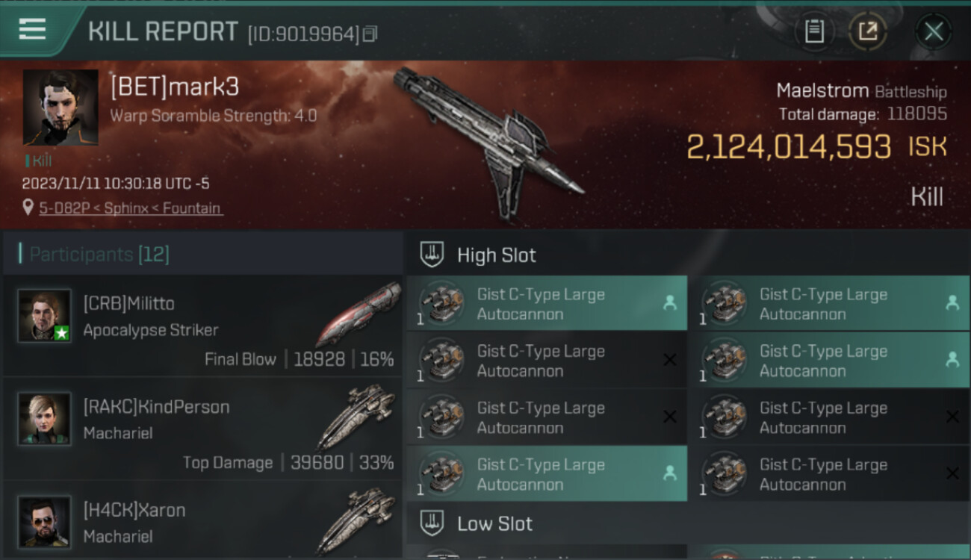
Task: Open the hamburger menu icon
Action: coord(32,29)
